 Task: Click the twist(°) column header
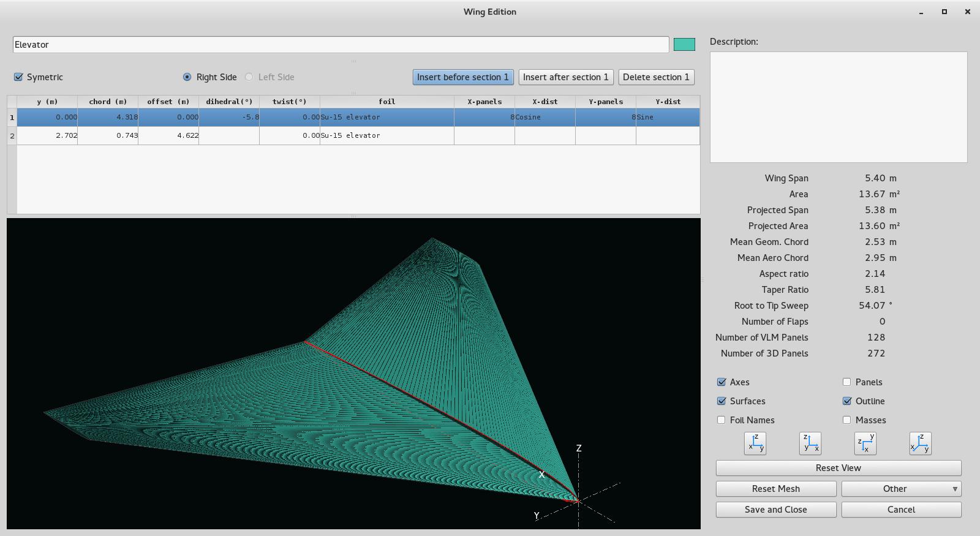[290, 102]
